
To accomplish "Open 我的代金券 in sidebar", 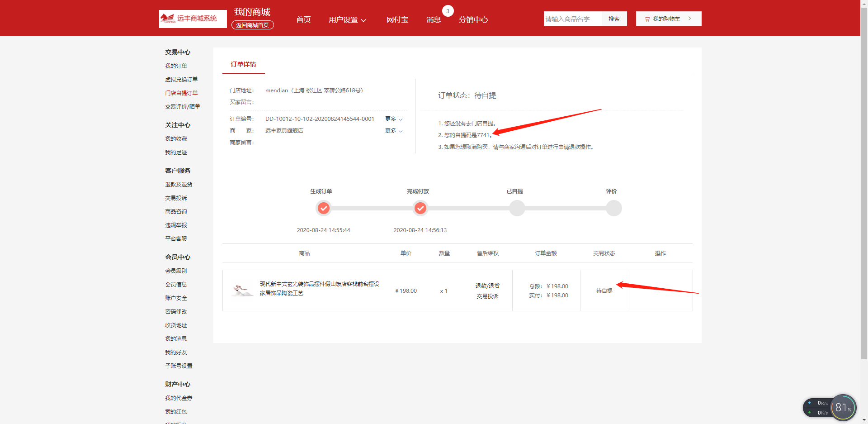I will pos(179,398).
